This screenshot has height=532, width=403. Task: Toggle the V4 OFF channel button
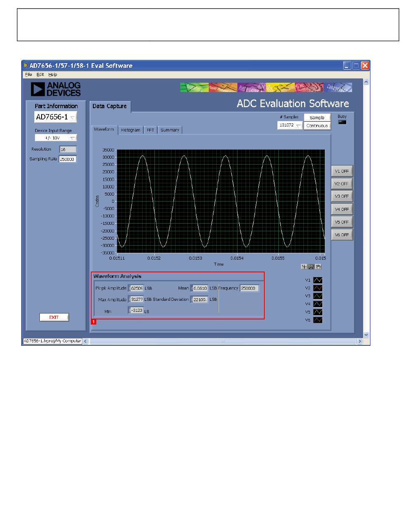(x=342, y=209)
